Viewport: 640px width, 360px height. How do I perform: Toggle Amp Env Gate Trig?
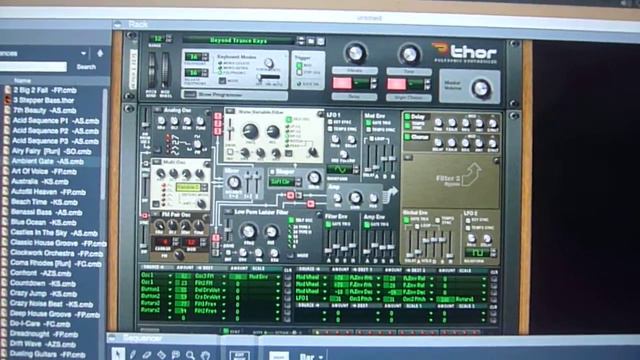(367, 224)
